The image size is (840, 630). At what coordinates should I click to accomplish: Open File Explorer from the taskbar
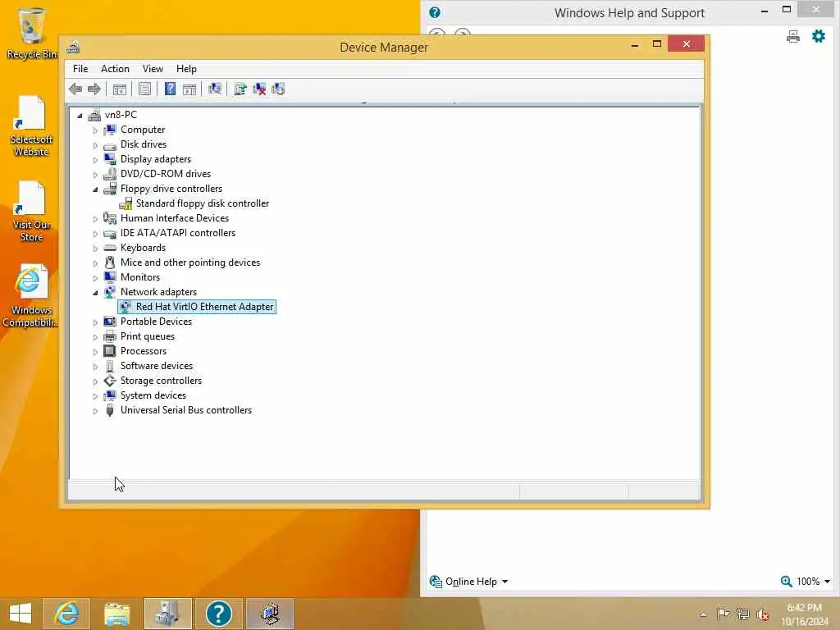(x=116, y=614)
